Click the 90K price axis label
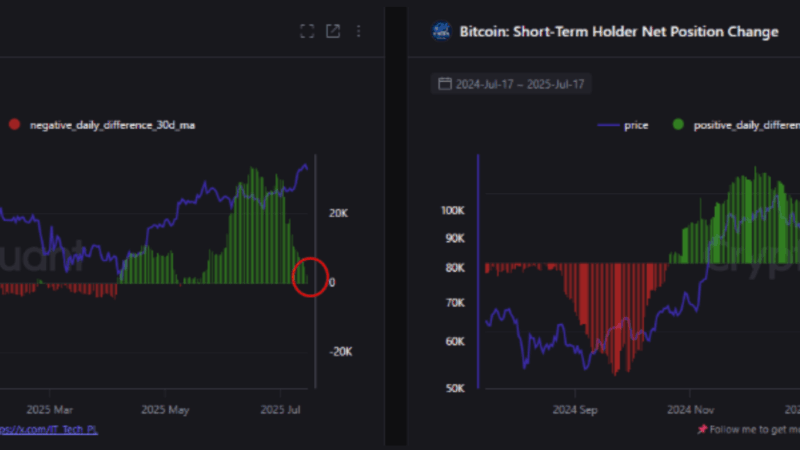Viewport: 800px width, 450px height. [x=455, y=238]
